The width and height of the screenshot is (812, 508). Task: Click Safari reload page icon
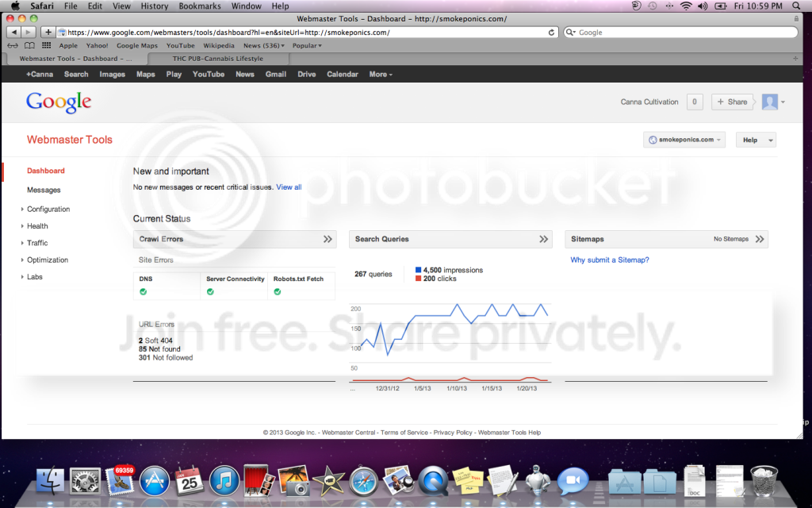pyautogui.click(x=552, y=32)
